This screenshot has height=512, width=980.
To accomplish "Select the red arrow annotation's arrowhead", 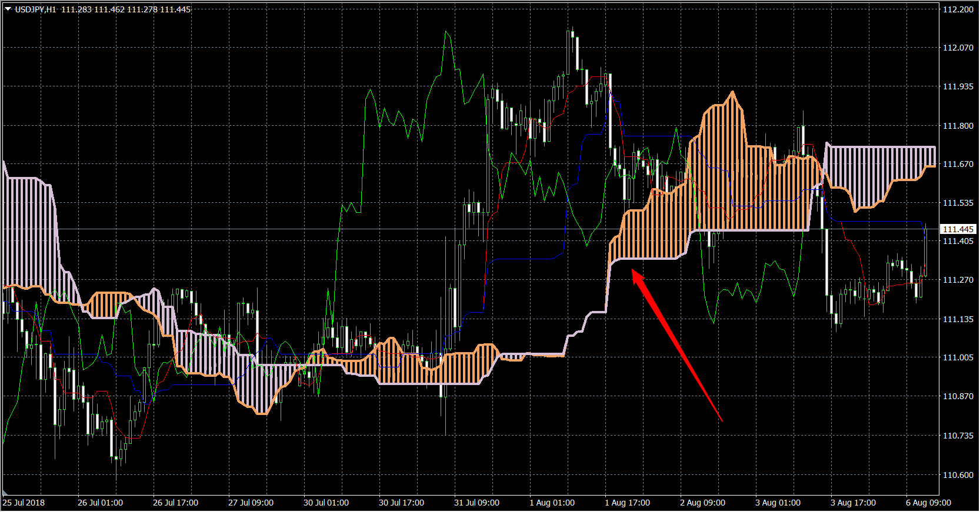I will 638,276.
